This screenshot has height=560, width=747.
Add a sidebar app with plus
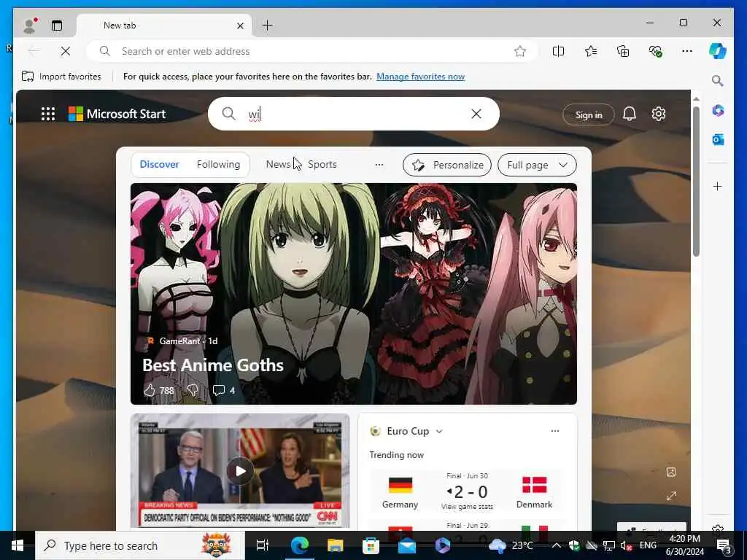tap(718, 186)
